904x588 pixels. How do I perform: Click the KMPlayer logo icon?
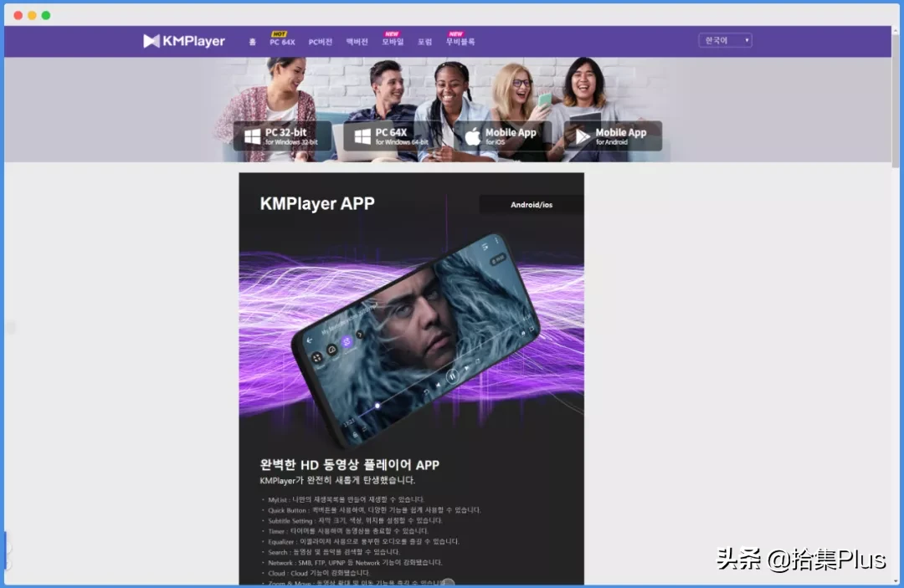click(x=152, y=41)
